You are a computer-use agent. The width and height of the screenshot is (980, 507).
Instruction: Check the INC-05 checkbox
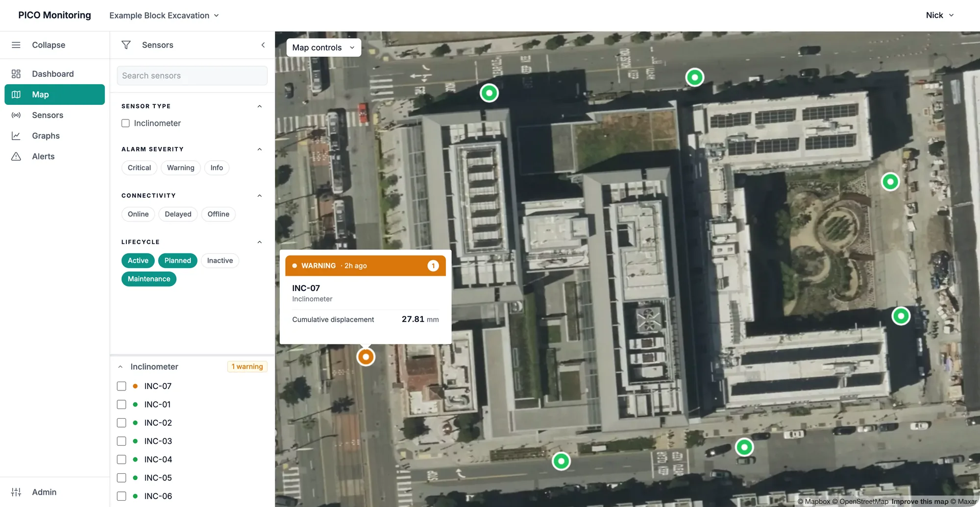point(122,478)
